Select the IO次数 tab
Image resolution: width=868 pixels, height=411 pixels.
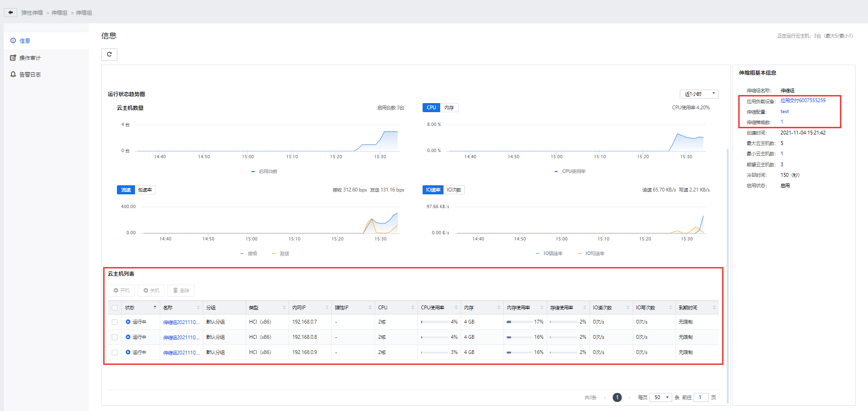click(454, 190)
